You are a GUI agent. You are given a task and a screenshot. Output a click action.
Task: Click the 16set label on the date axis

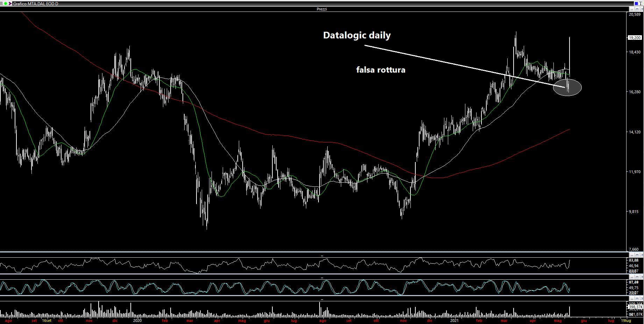46,321
